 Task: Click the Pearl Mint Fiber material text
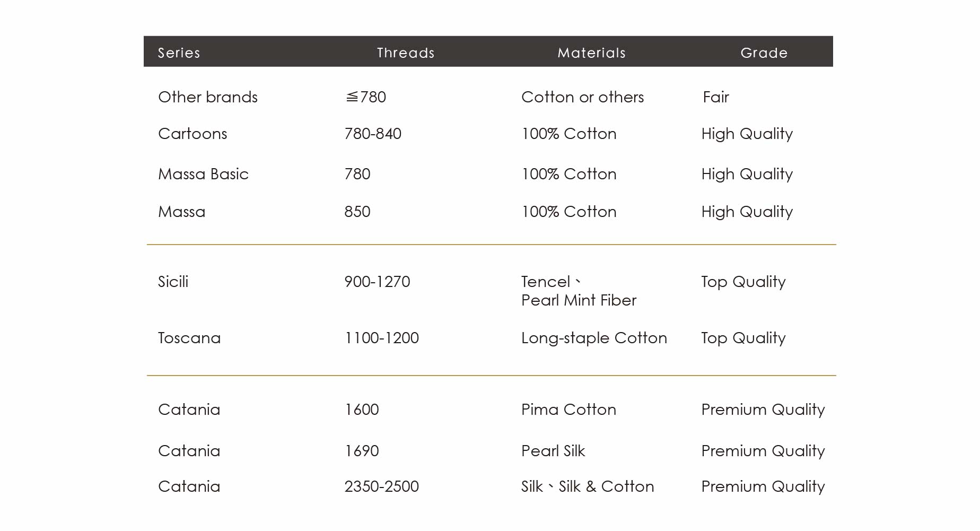click(x=579, y=300)
